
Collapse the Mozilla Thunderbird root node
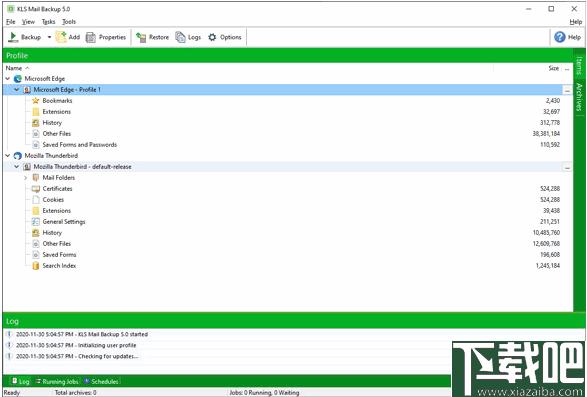pos(8,155)
